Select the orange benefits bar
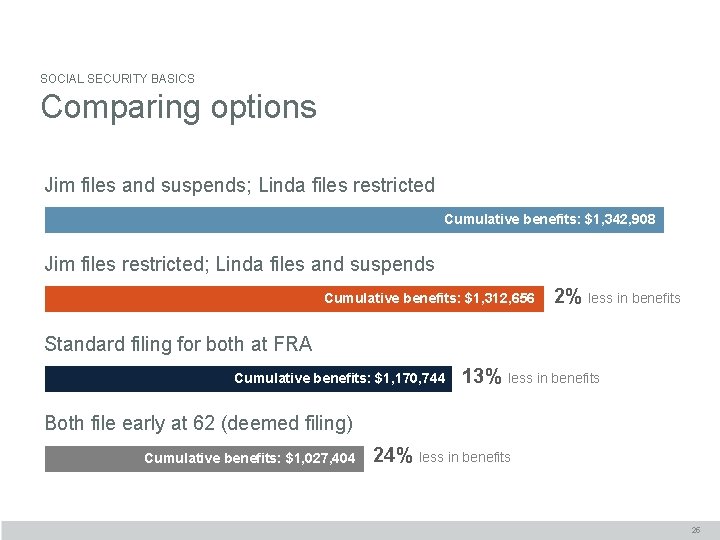 pos(180,298)
